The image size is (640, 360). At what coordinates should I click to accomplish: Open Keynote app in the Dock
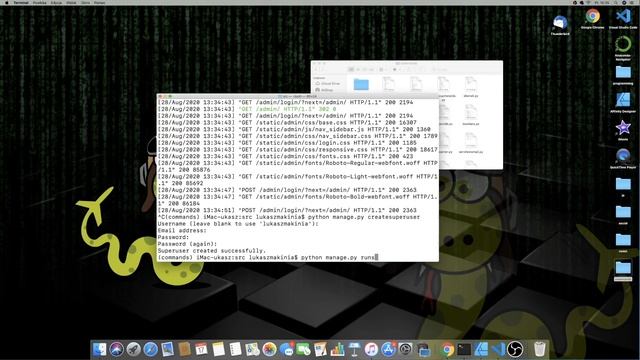pos(354,349)
